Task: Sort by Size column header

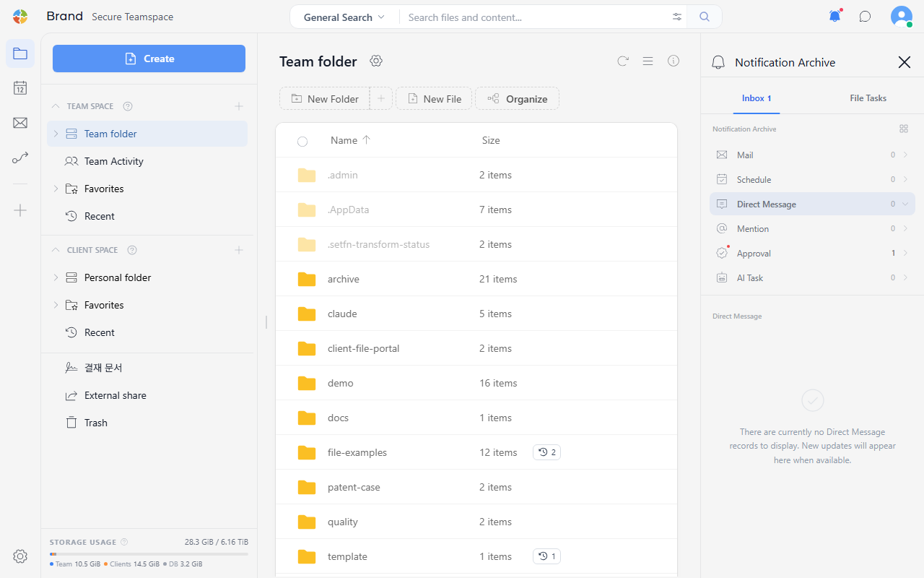Action: (491, 140)
